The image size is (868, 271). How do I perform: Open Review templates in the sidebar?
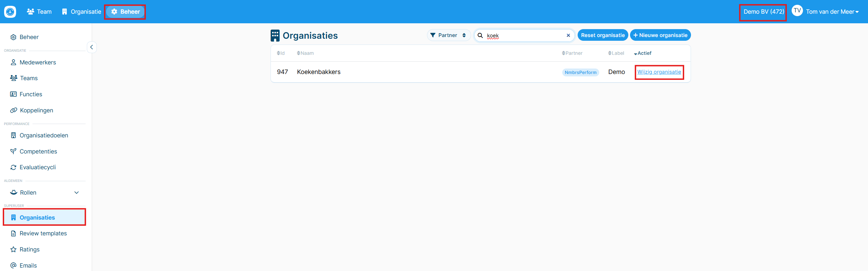point(43,233)
